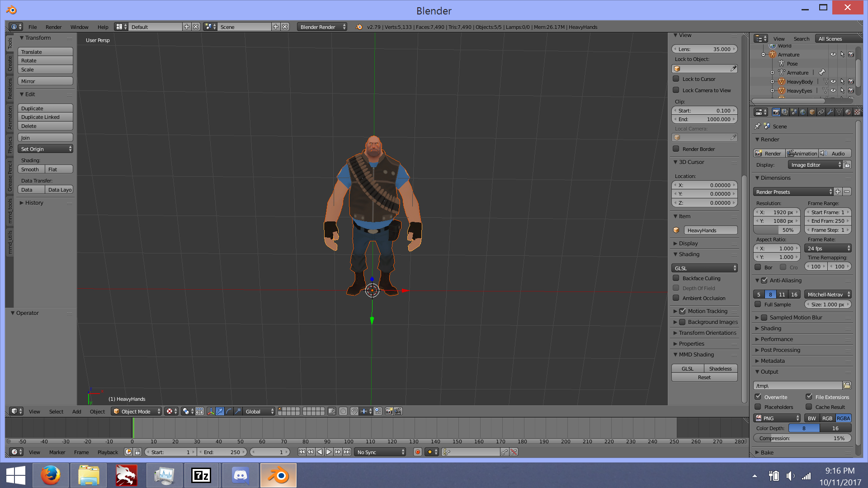The width and height of the screenshot is (868, 488).
Task: Open the Help menu
Action: tap(103, 27)
